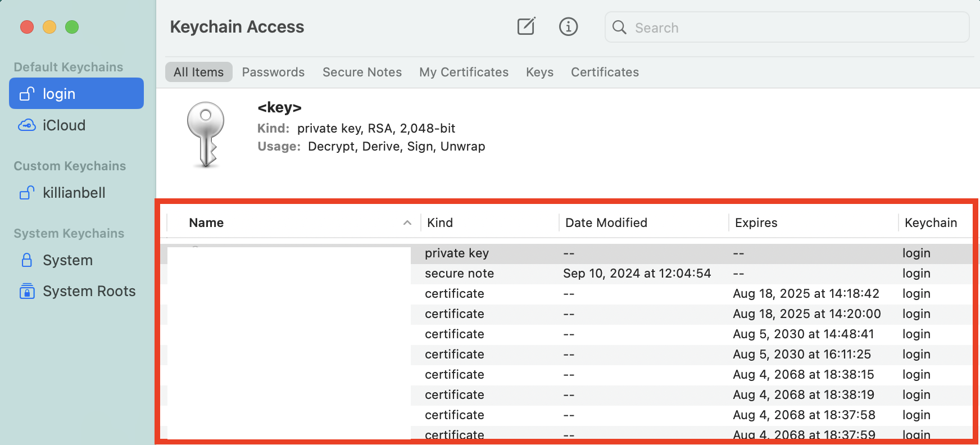Viewport: 980px width, 445px height.
Task: Click the Usage value Decrypt, Derive, Sign, Unwrap
Action: click(396, 147)
